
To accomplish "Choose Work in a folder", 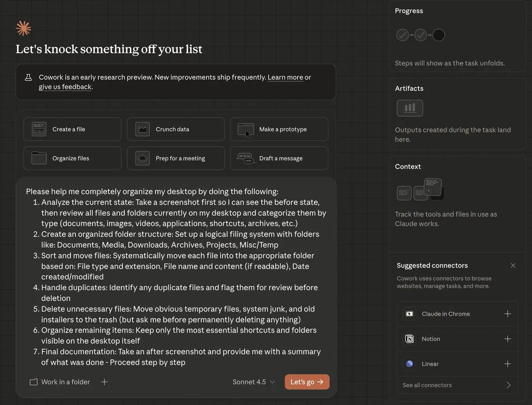I will tap(60, 382).
